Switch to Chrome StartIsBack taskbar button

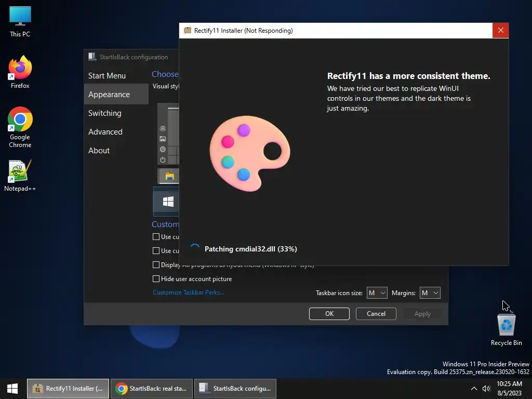(x=152, y=389)
